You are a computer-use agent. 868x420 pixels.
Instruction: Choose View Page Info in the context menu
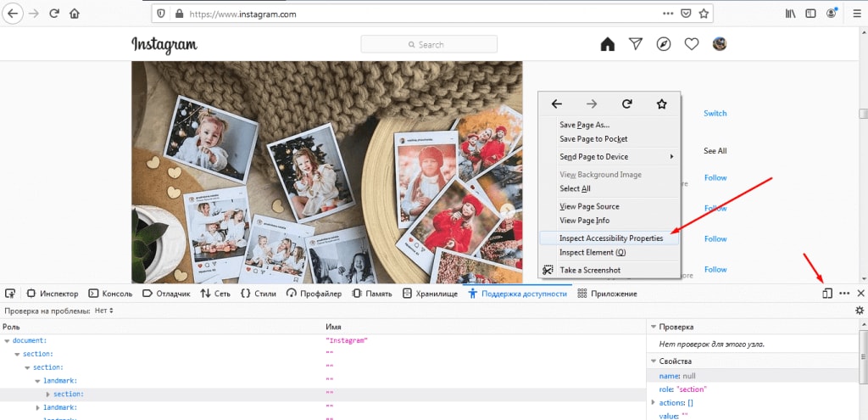[x=609, y=220]
